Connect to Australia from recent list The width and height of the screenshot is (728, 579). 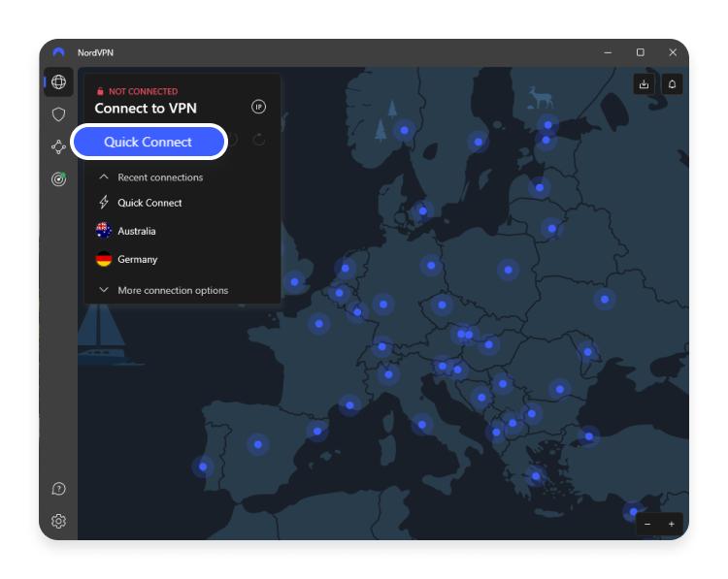[137, 231]
